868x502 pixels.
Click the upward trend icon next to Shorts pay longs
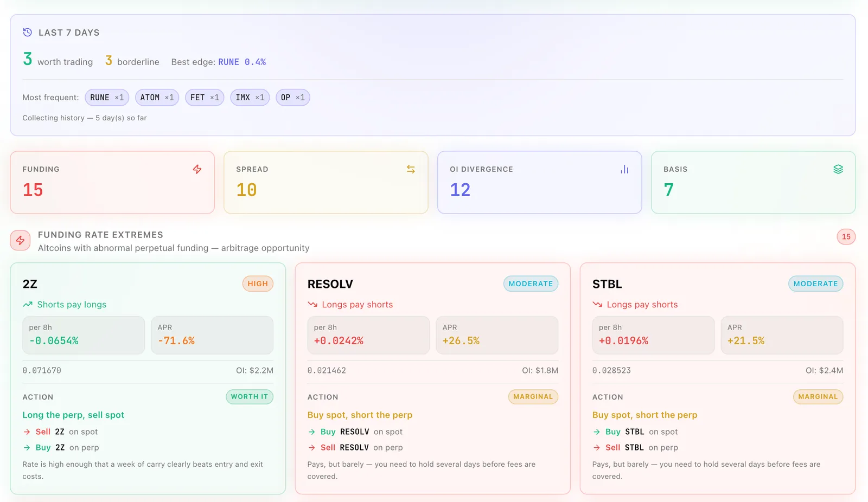(28, 305)
